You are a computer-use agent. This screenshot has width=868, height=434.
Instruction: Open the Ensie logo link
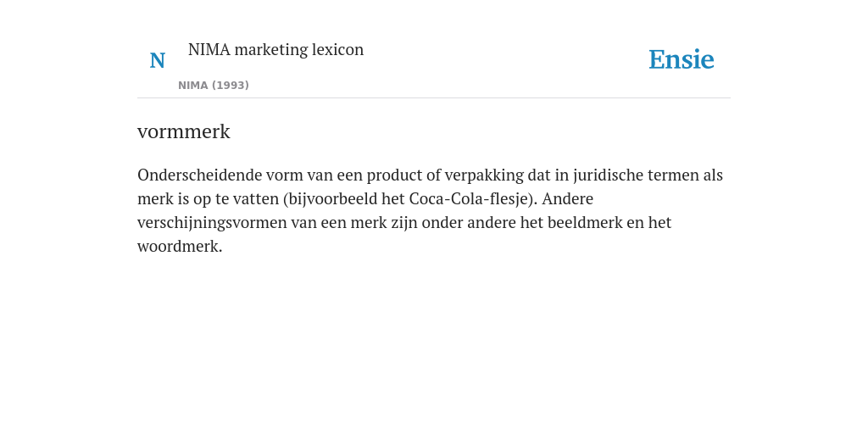click(x=682, y=59)
